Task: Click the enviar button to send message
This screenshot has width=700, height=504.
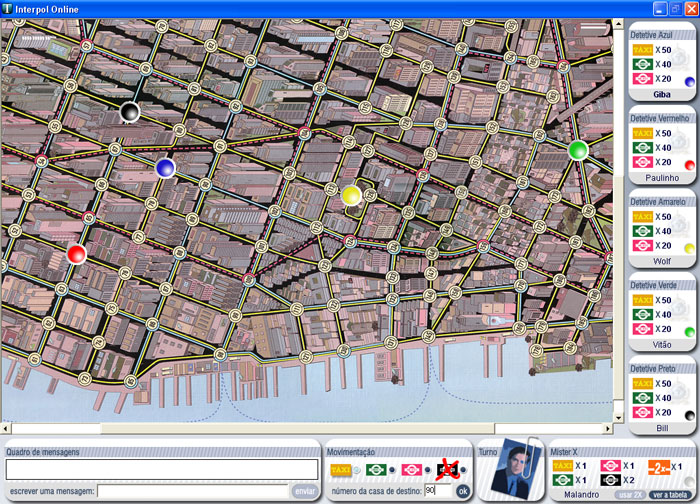Action: (x=305, y=491)
